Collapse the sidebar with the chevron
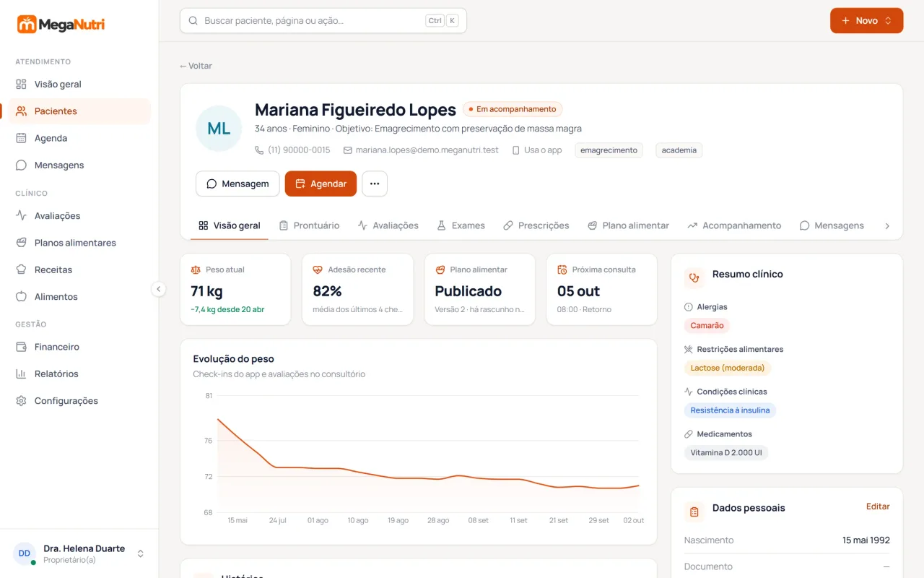 tap(159, 289)
